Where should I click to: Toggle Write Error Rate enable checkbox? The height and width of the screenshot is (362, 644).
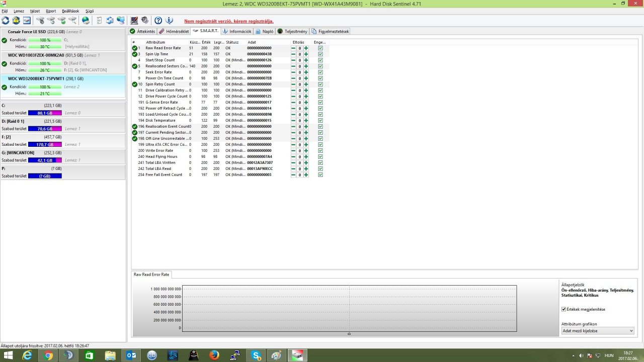click(320, 150)
